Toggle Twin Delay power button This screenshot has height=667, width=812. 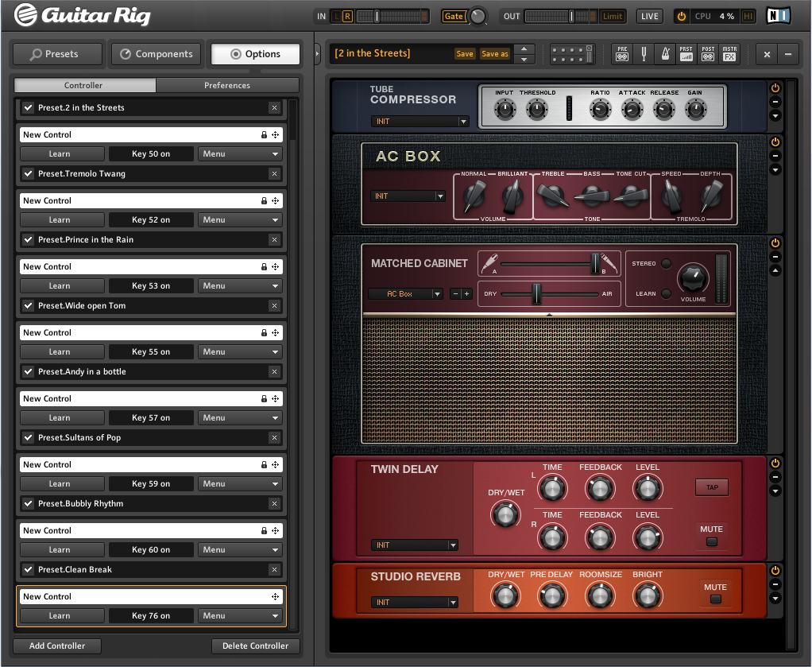click(775, 463)
